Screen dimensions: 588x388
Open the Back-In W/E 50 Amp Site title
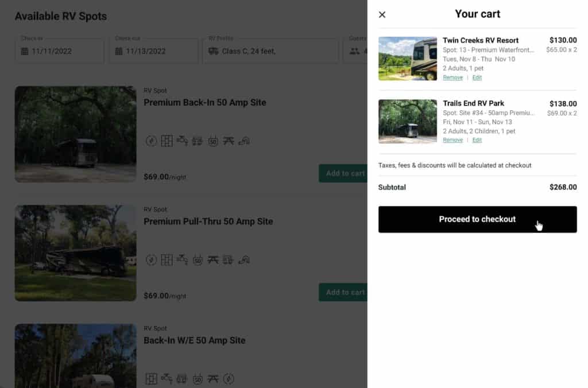click(x=194, y=340)
